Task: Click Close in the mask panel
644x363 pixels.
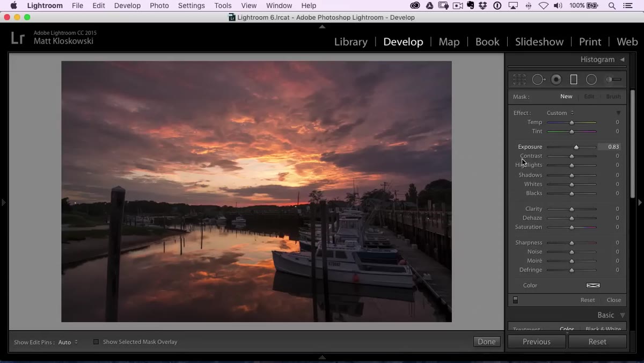Action: coord(614,300)
